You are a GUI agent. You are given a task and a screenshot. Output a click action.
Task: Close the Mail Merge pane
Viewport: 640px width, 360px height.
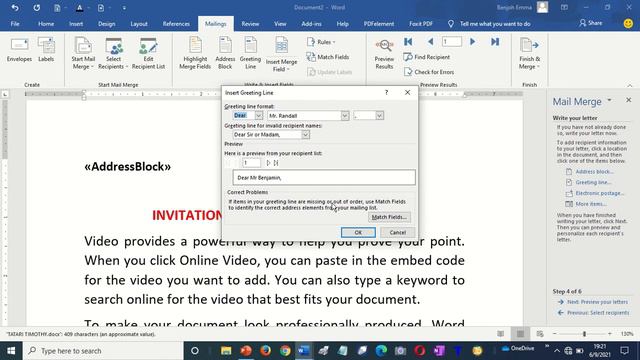click(629, 100)
